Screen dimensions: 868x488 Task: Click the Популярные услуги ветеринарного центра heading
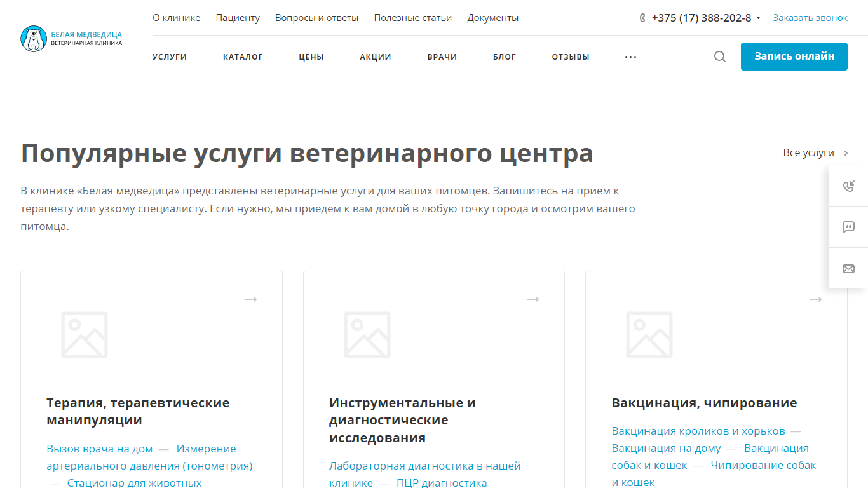coord(307,153)
